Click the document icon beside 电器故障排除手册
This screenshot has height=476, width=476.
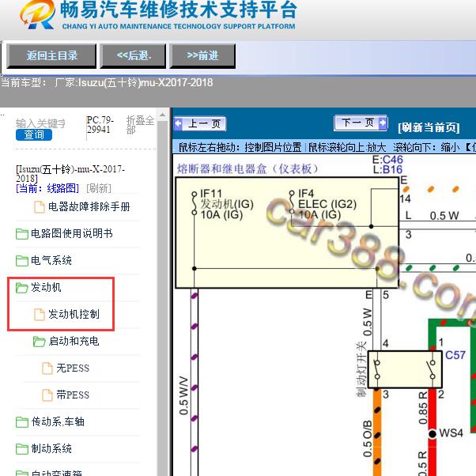pyautogui.click(x=40, y=207)
